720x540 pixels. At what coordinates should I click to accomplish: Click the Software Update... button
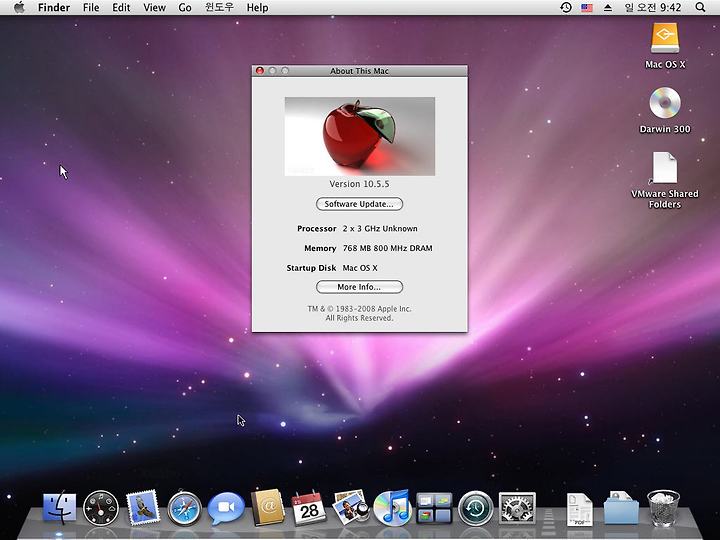(x=359, y=204)
